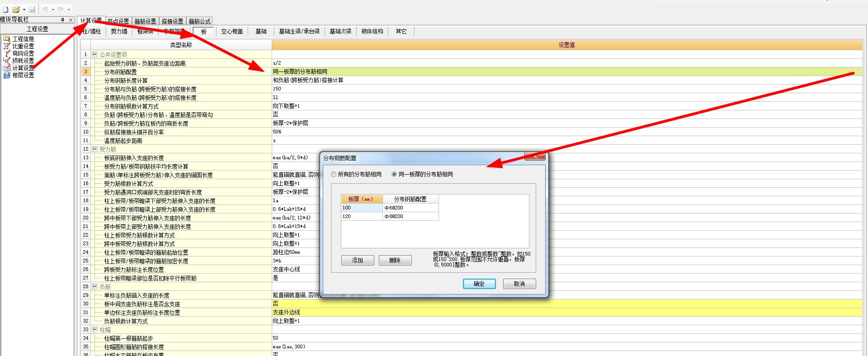This screenshot has height=356, width=868.
Task: Click the 添加 button in the dialog
Action: (358, 261)
